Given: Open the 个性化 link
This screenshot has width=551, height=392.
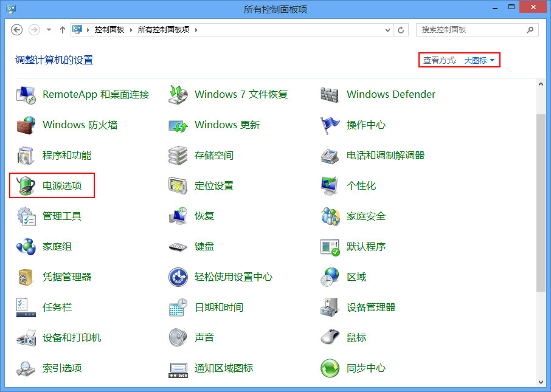Looking at the screenshot, I should point(361,186).
